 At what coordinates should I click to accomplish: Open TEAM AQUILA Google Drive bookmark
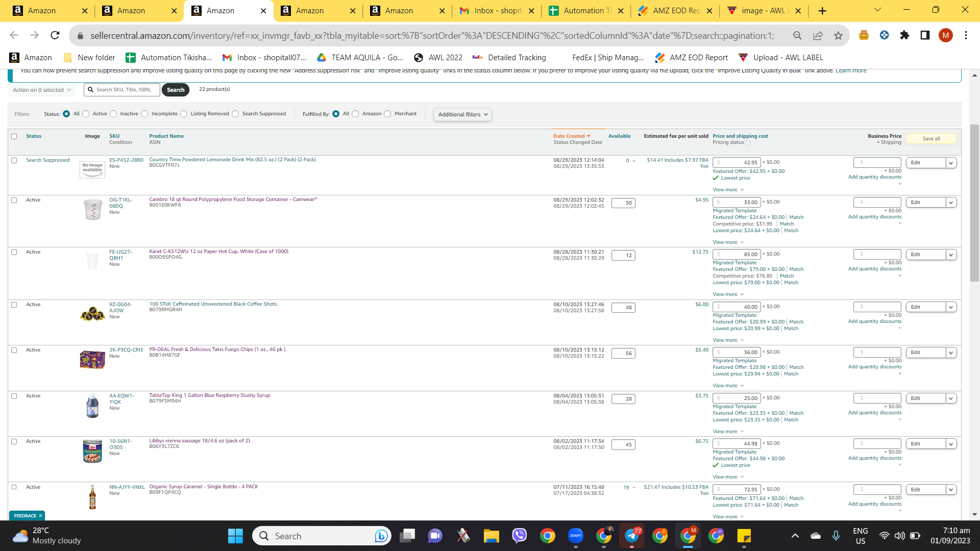tap(360, 58)
